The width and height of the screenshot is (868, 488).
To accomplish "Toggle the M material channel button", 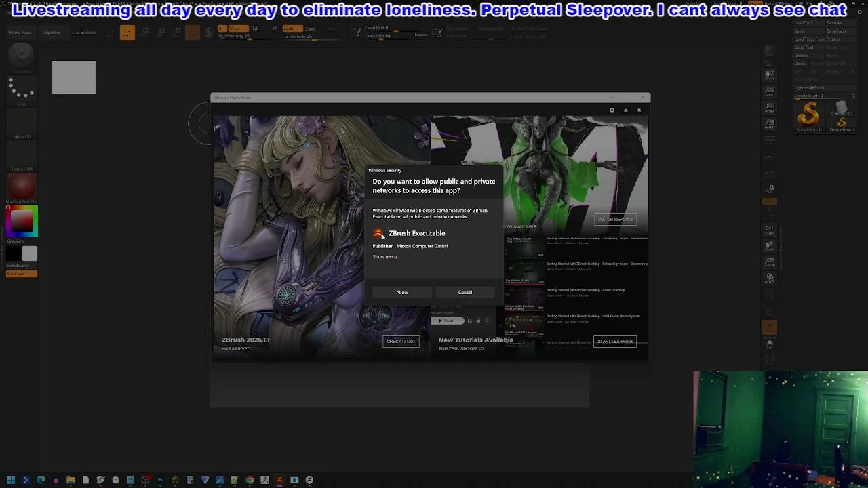I will 275,28.
